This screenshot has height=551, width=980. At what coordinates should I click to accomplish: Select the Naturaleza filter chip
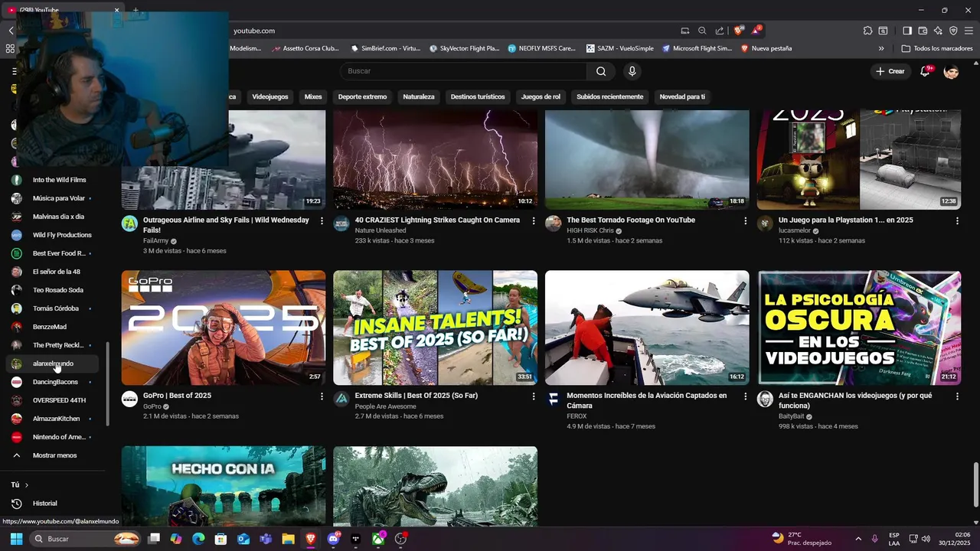pyautogui.click(x=419, y=97)
